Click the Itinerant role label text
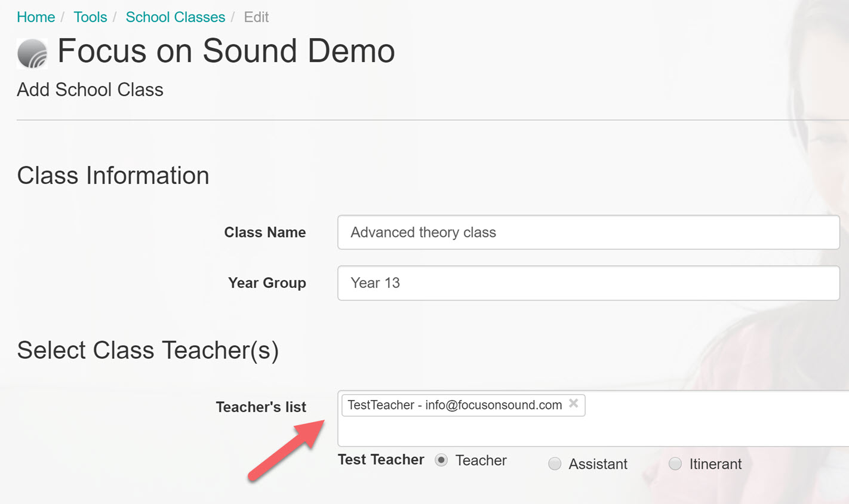Image resolution: width=849 pixels, height=504 pixels. click(715, 464)
